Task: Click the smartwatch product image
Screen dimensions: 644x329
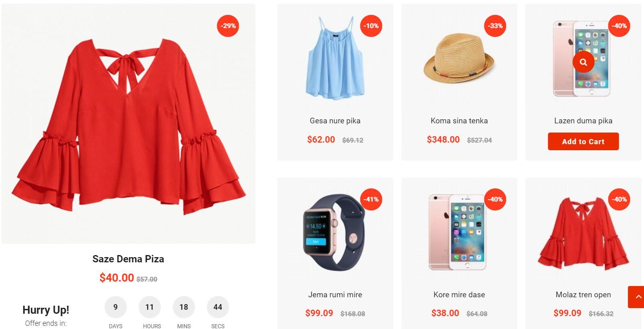Action: point(333,232)
